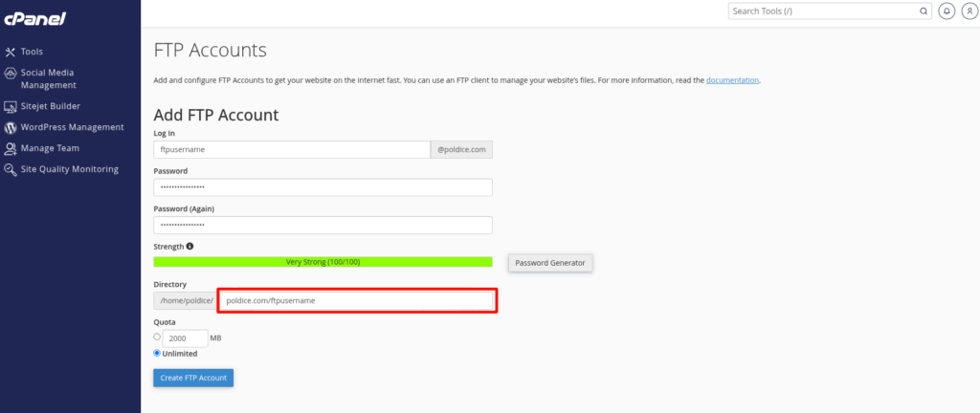
Task: Select the Unlimited quota option
Action: point(157,353)
